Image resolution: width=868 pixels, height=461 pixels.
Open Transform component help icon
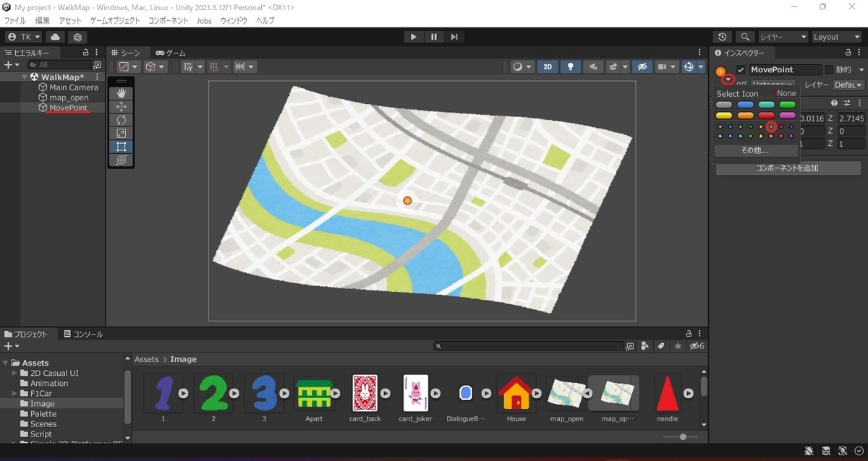[x=834, y=103]
